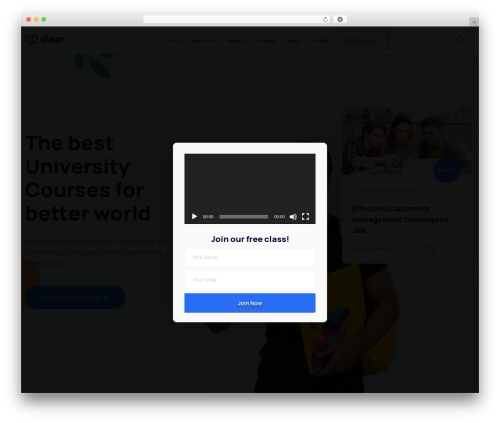This screenshot has width=500, height=423.
Task: Click the Join our free class! heading
Action: (x=250, y=239)
